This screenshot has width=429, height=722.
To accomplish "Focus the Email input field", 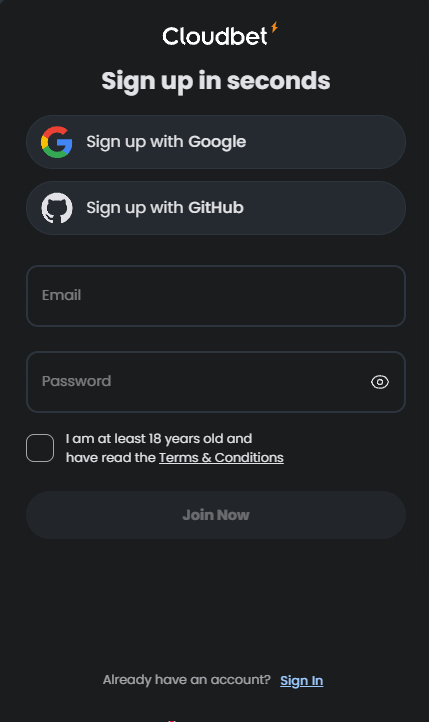I will click(x=216, y=296).
